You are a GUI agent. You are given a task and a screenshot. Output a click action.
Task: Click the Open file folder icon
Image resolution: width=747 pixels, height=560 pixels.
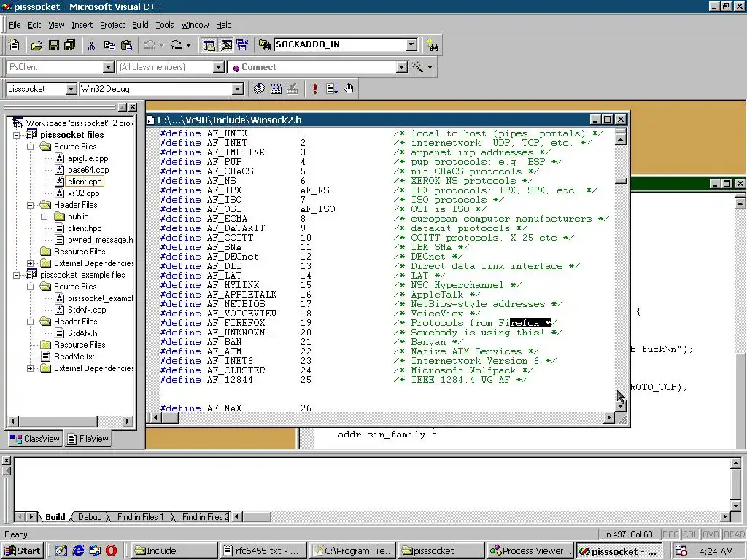tap(36, 45)
